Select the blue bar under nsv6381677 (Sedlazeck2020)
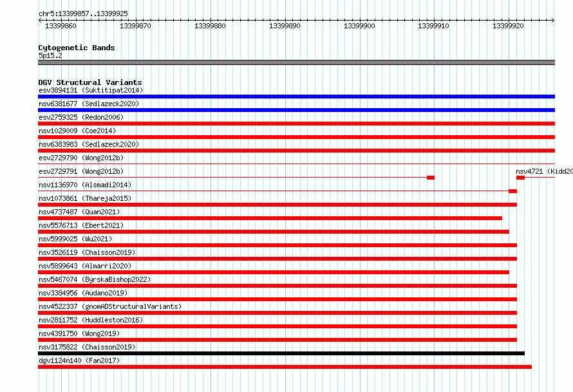The image size is (573, 392). tap(296, 110)
